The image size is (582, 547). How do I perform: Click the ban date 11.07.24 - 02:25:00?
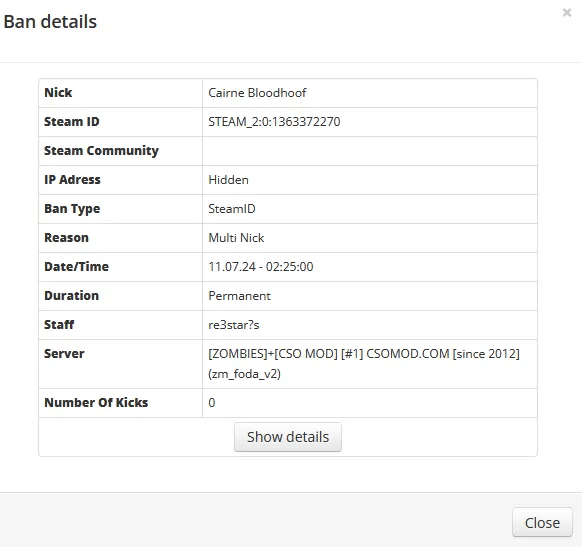pos(261,267)
